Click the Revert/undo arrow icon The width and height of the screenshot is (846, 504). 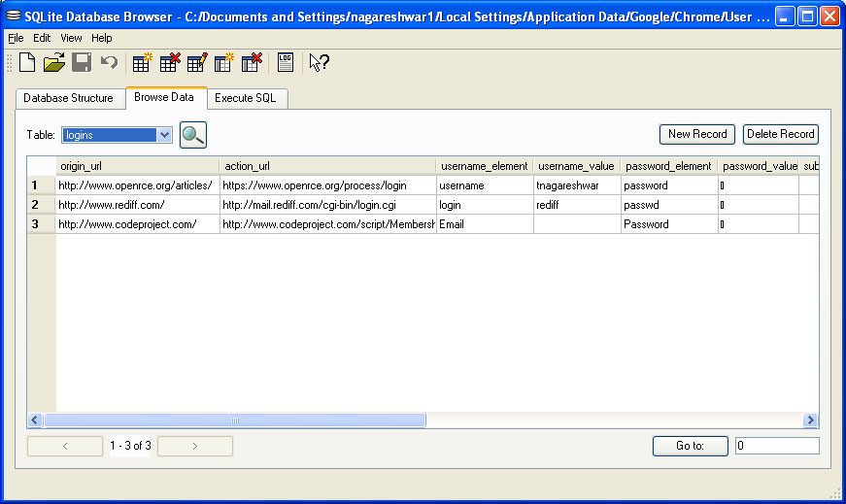[x=109, y=62]
